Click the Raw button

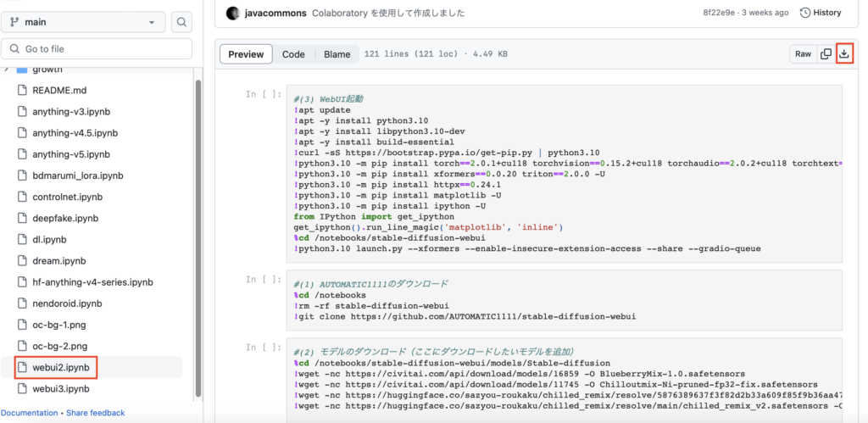point(802,54)
